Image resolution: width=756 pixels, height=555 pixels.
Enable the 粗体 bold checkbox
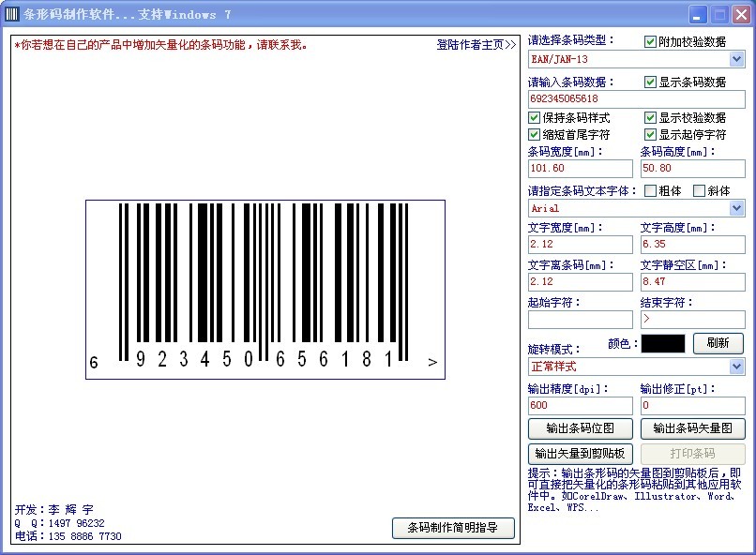(651, 190)
